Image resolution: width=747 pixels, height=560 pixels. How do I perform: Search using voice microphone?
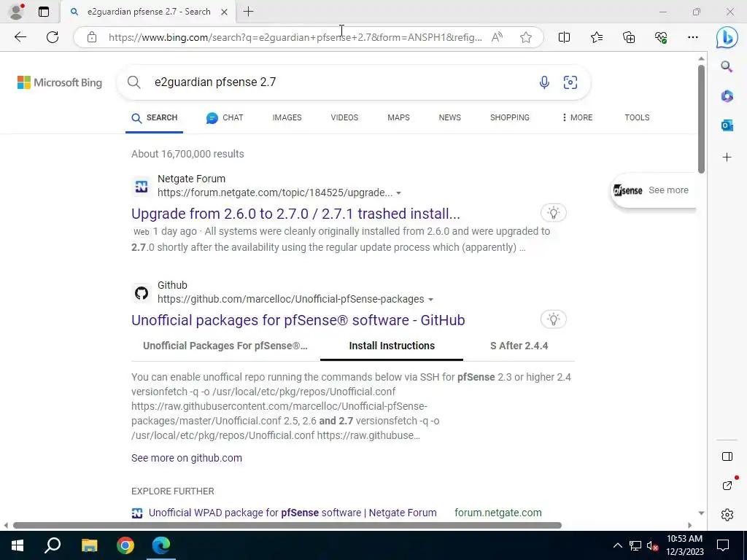tap(544, 82)
